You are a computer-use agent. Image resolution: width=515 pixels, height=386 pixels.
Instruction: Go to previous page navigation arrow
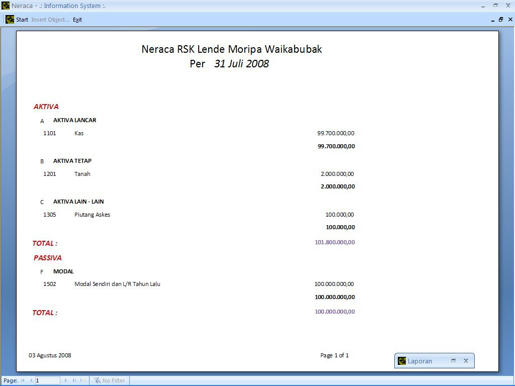pos(31,380)
